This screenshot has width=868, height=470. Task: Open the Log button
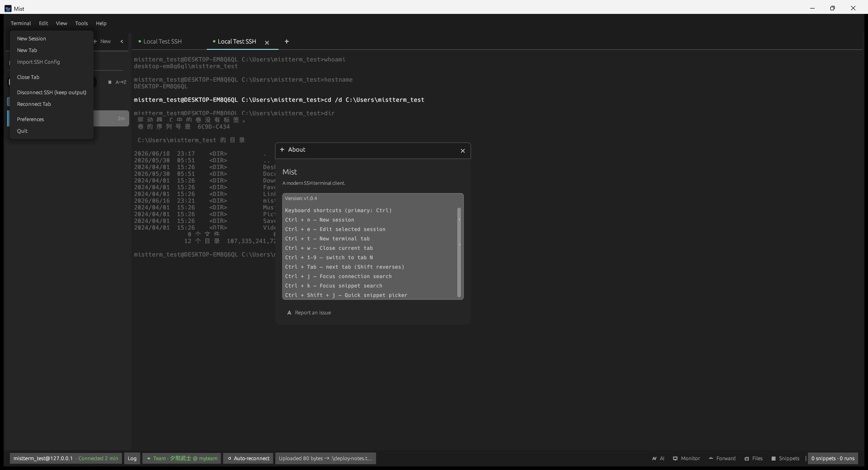click(x=132, y=458)
